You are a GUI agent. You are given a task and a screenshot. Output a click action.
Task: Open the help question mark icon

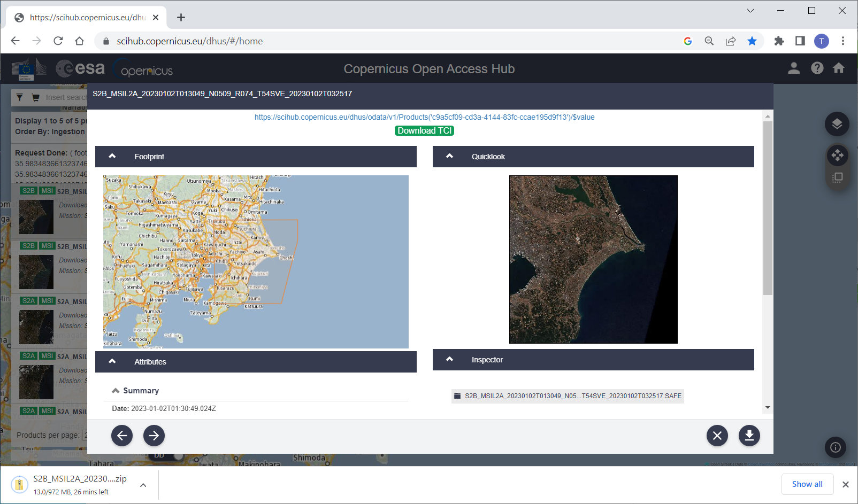[x=817, y=68]
